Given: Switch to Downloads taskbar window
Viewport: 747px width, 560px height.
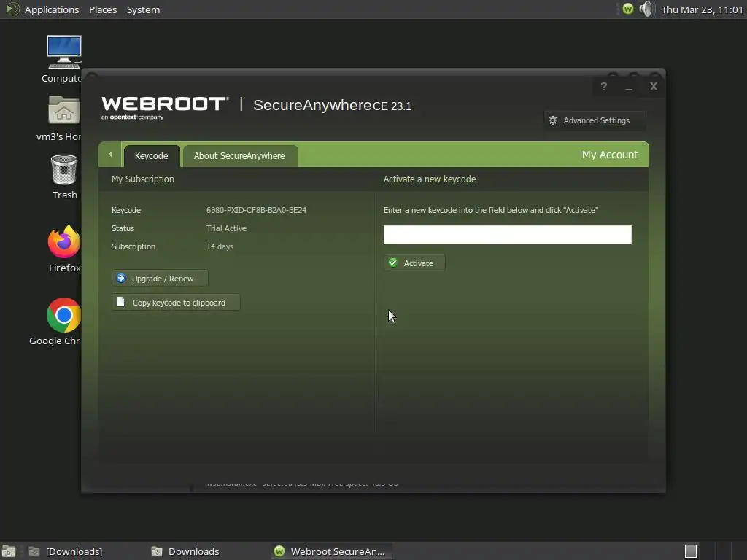Looking at the screenshot, I should [x=186, y=551].
